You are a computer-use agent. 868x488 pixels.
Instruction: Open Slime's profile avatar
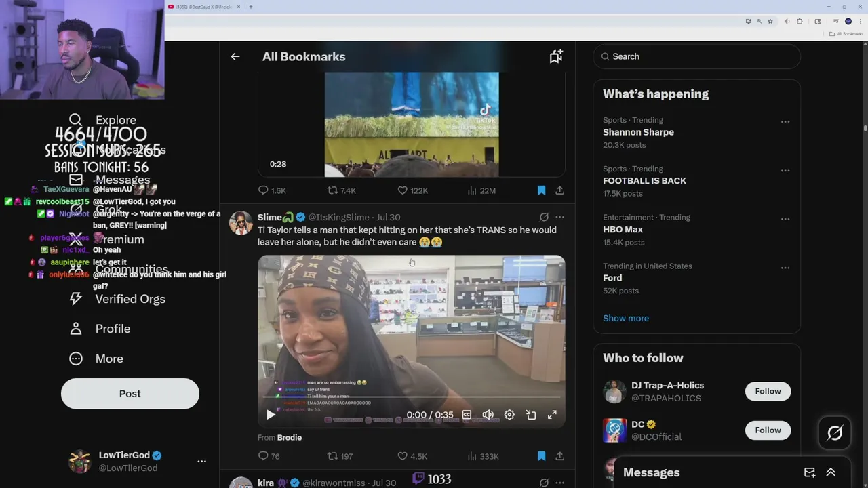[241, 223]
